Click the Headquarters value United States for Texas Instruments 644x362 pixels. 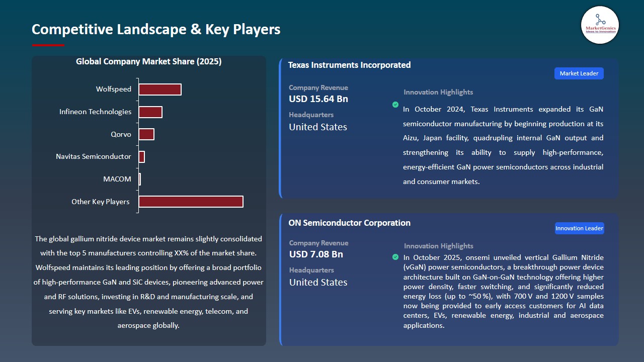coord(317,127)
